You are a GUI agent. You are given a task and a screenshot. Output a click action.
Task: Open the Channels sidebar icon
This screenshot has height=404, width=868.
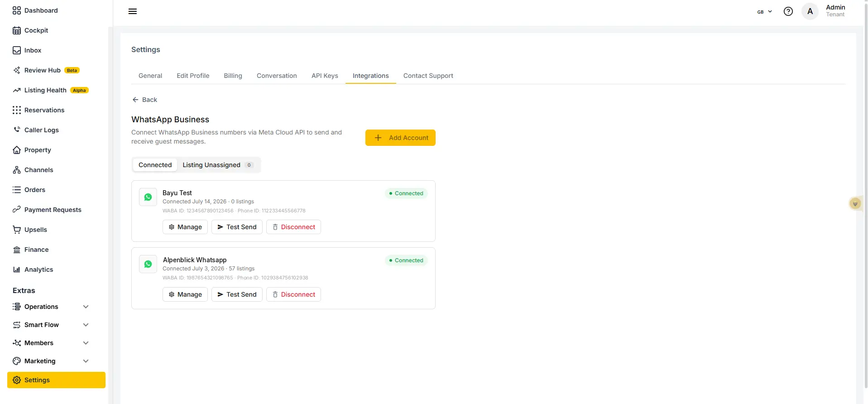17,170
